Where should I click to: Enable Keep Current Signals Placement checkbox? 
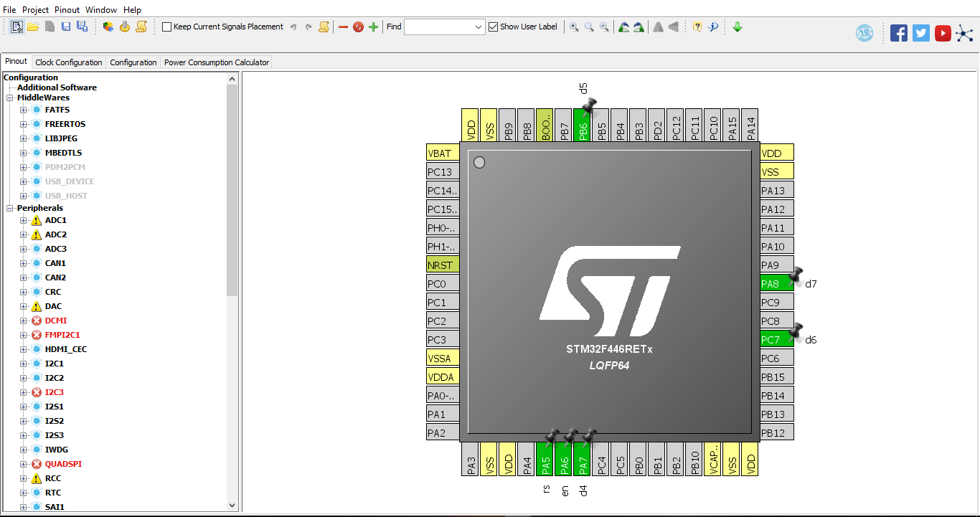[x=167, y=27]
